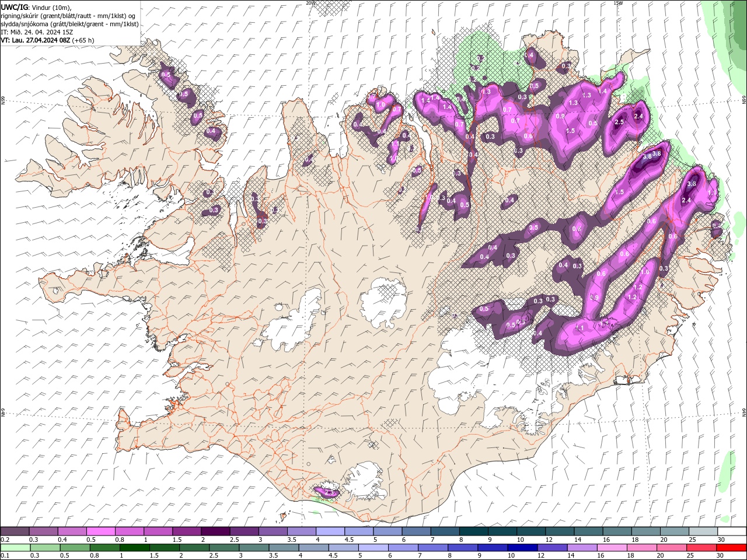Screen dimensions: 747x560
Task: Click the 'rigning/skúrir' legend description line
Action: [68, 16]
